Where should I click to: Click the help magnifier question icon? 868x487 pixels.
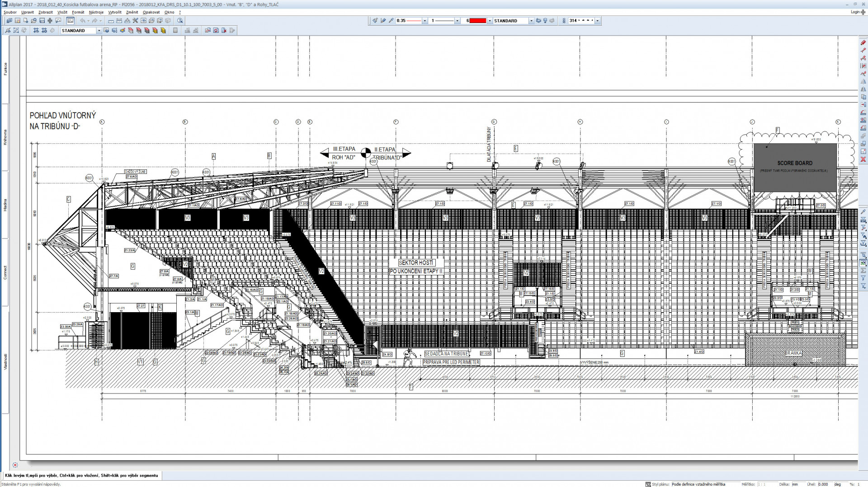pyautogui.click(x=180, y=21)
